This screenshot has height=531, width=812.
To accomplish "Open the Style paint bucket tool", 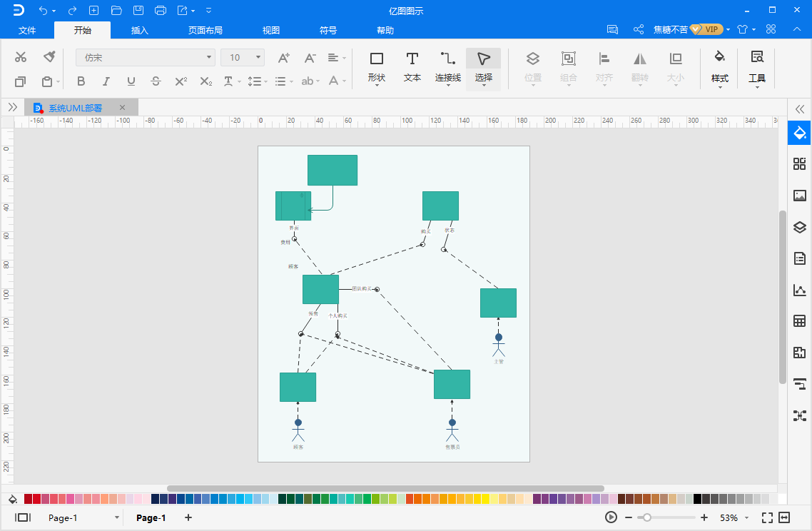I will tap(720, 69).
